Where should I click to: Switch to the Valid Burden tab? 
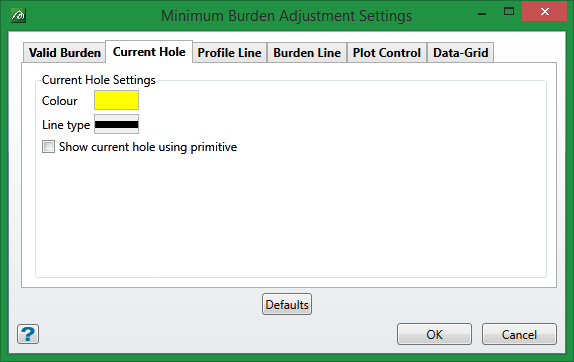(x=64, y=53)
